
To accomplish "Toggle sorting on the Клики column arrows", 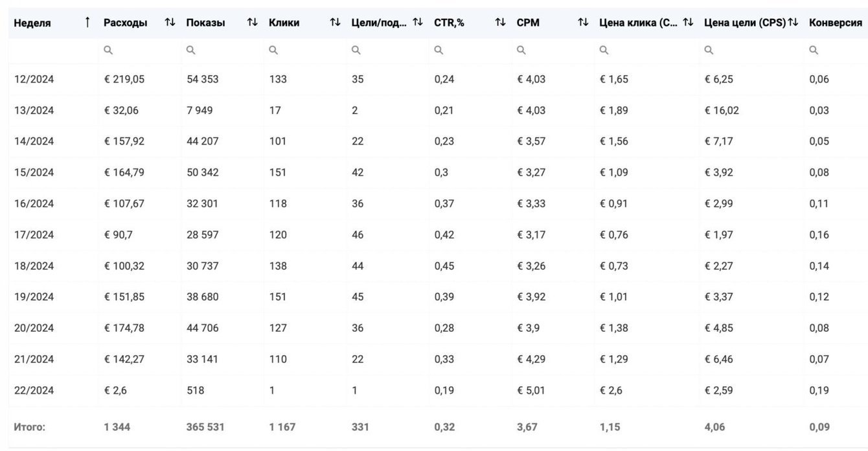I will pyautogui.click(x=335, y=23).
